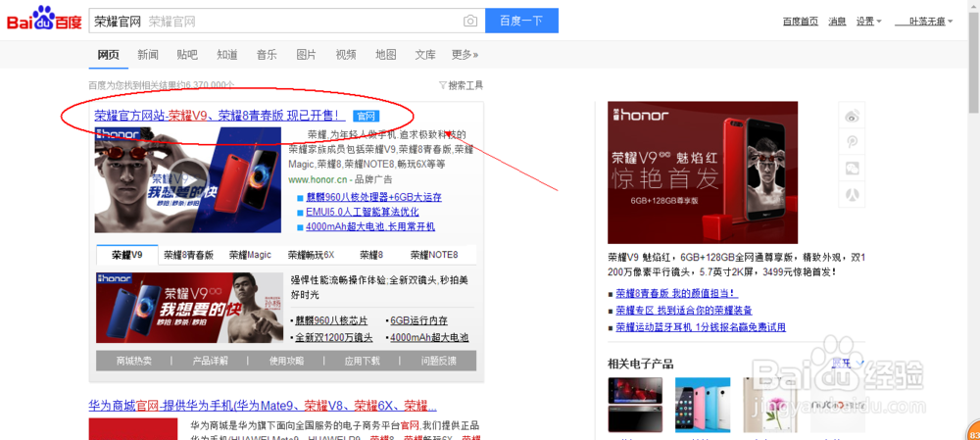Select the 荣耀8 product tab
Screen dimensions: 980x440
click(371, 255)
